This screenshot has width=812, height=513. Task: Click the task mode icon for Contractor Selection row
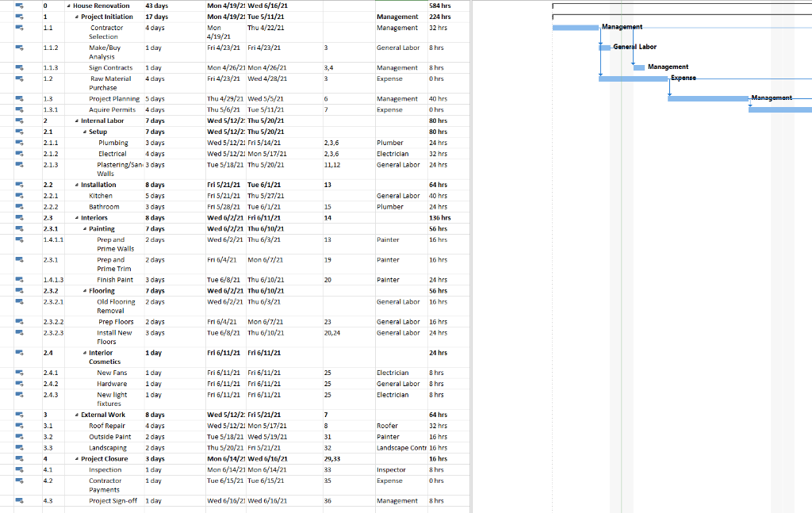point(19,28)
